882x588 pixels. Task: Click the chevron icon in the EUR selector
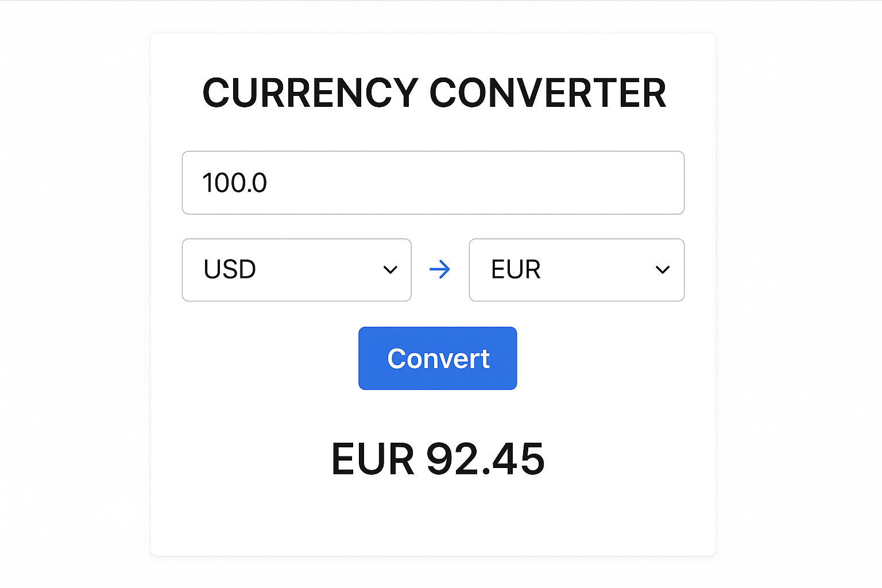tap(663, 270)
